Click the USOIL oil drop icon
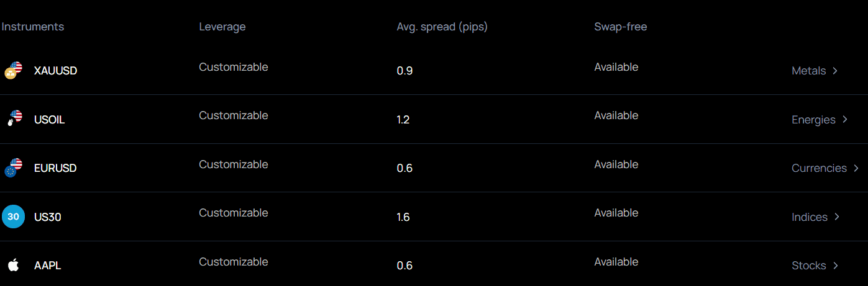 (13, 119)
